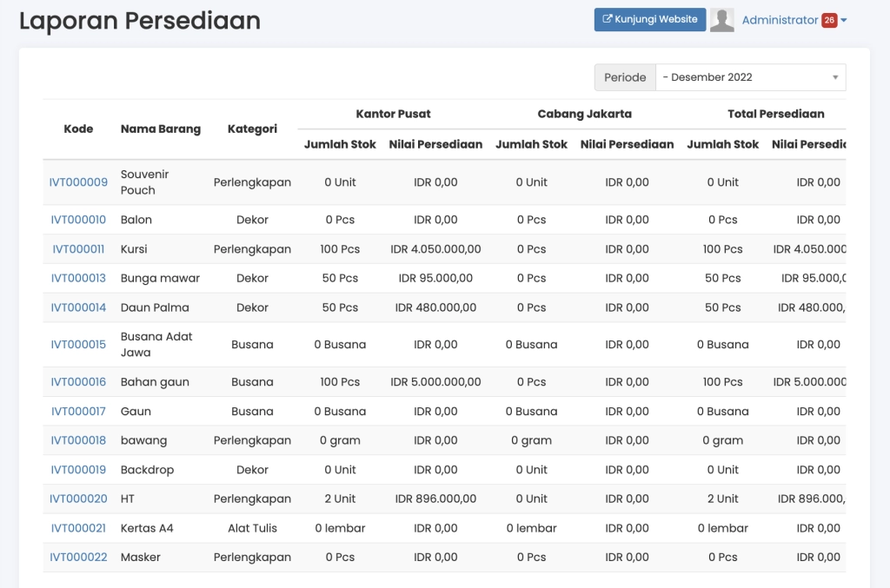Viewport: 890px width, 588px height.
Task: Open item code IVT000018
Action: (78, 440)
